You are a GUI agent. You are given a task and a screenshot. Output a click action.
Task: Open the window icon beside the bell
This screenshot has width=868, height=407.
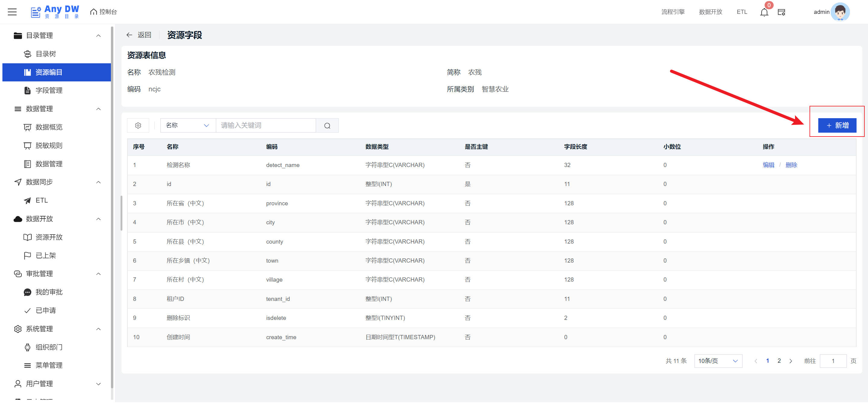coord(781,12)
